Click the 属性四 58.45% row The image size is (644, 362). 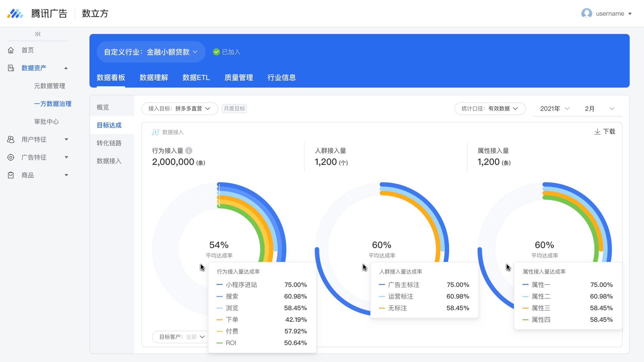click(x=568, y=320)
